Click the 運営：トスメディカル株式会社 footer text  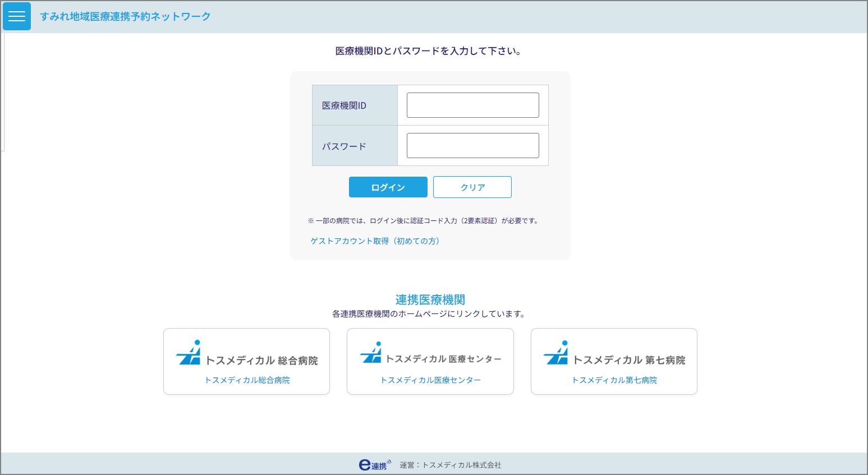pyautogui.click(x=451, y=465)
